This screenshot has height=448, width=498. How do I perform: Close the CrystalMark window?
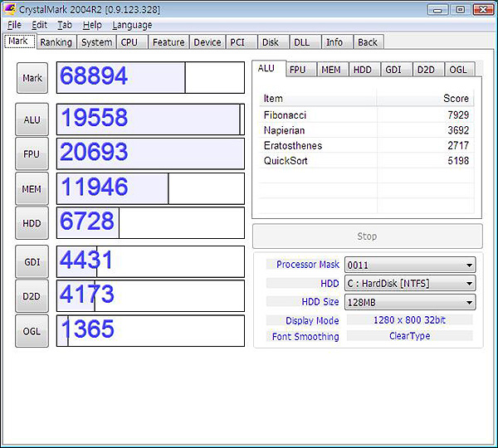tap(483, 10)
